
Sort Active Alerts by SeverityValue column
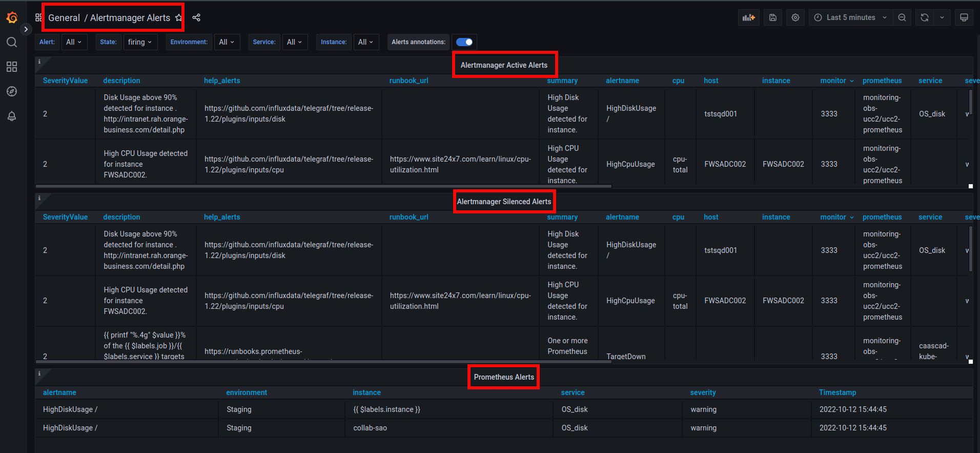65,81
